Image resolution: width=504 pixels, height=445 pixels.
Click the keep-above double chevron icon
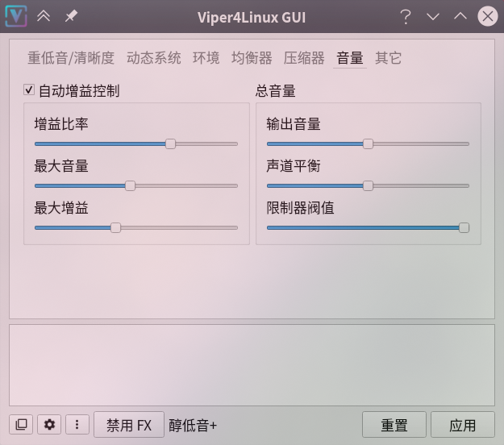44,16
